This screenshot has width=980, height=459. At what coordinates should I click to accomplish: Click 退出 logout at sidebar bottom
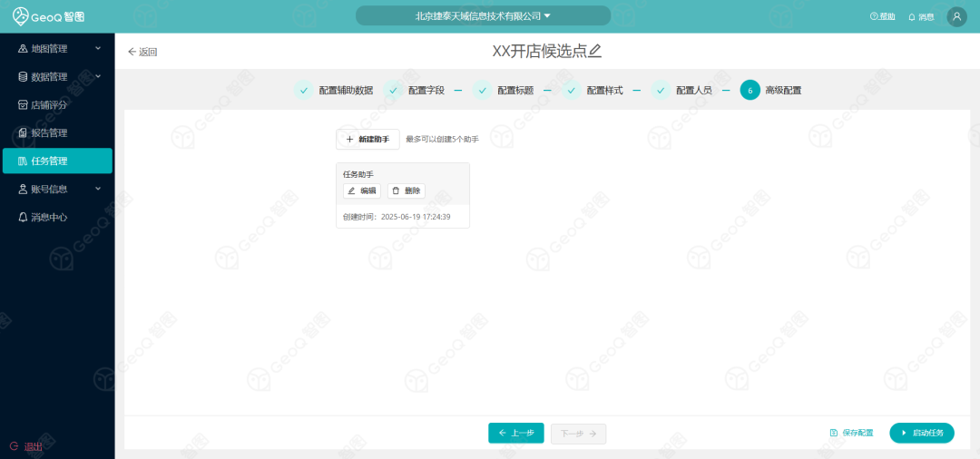pyautogui.click(x=26, y=446)
